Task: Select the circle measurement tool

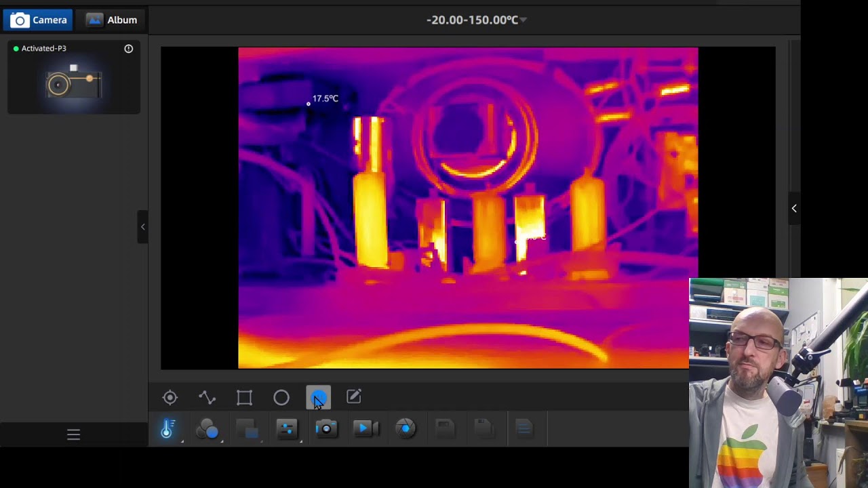Action: point(281,398)
